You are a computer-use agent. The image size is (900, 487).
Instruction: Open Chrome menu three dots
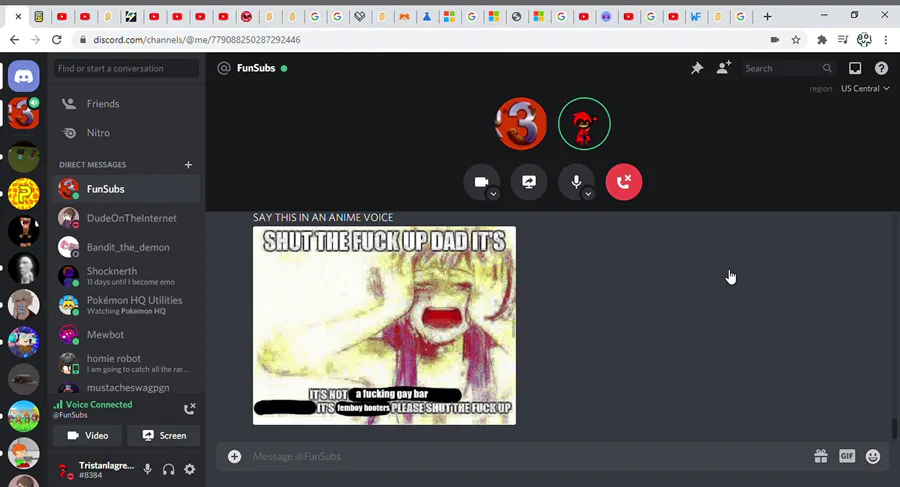pos(886,40)
